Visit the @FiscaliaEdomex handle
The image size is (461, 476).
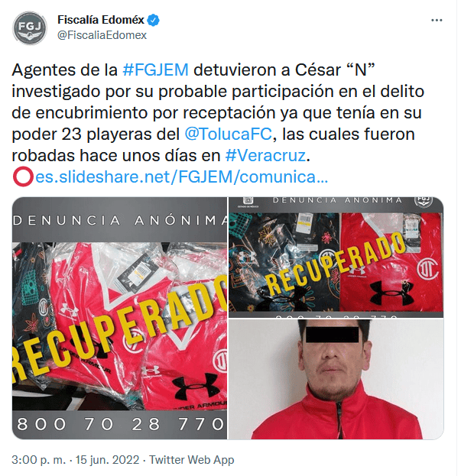(102, 35)
